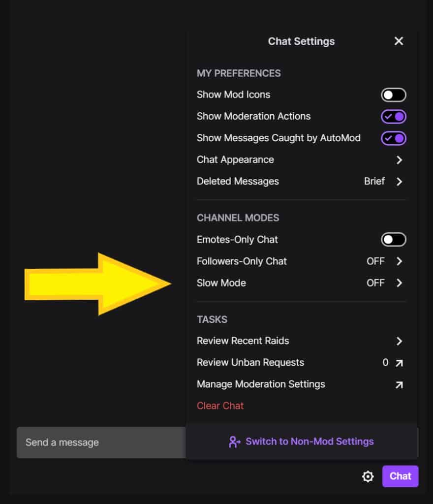Screen dimensions: 433x504
Task: Select Clear Chat
Action: pos(220,406)
